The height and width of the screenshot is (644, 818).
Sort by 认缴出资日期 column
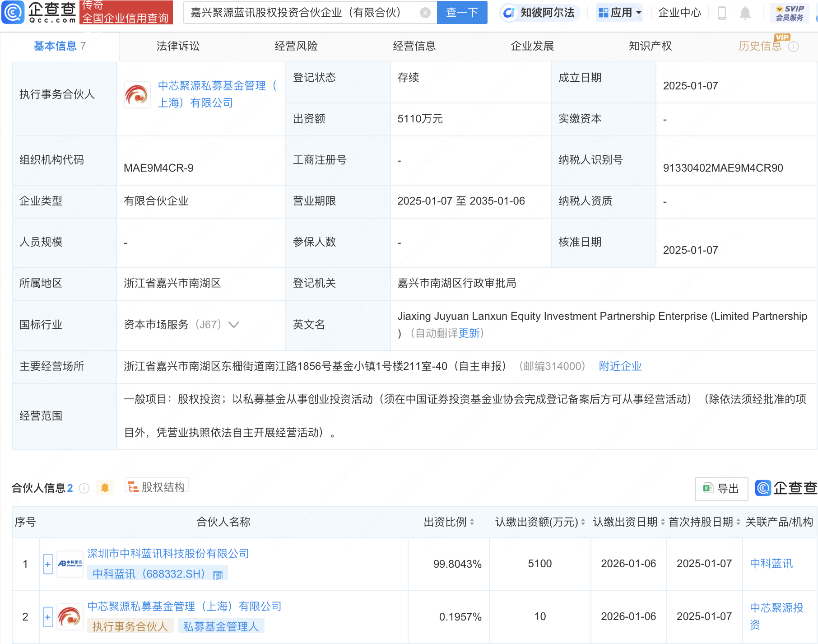tap(663, 522)
